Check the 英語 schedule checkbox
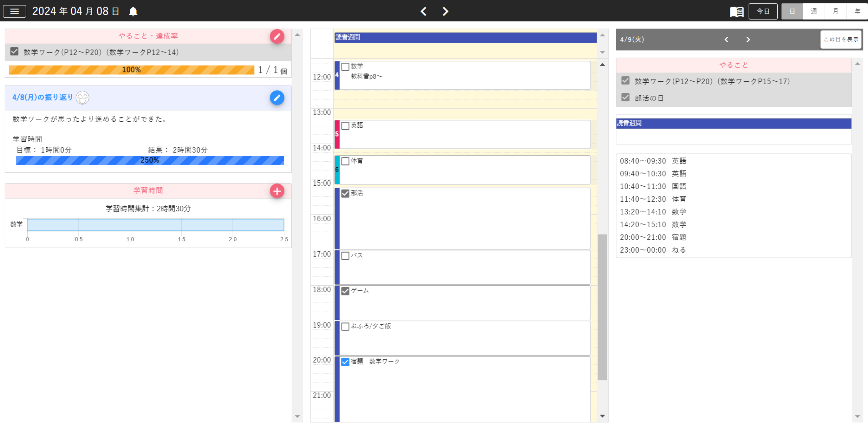This screenshot has width=868, height=427. coord(345,126)
